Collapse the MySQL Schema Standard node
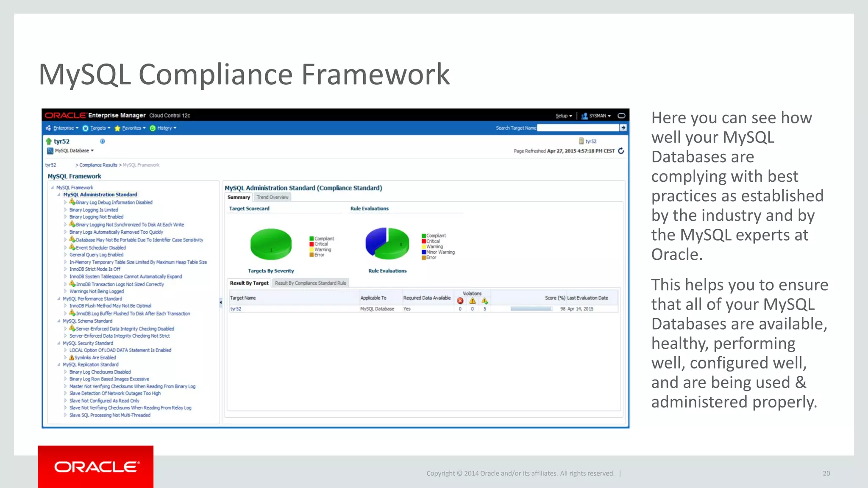Image resolution: width=868 pixels, height=488 pixels. point(59,321)
